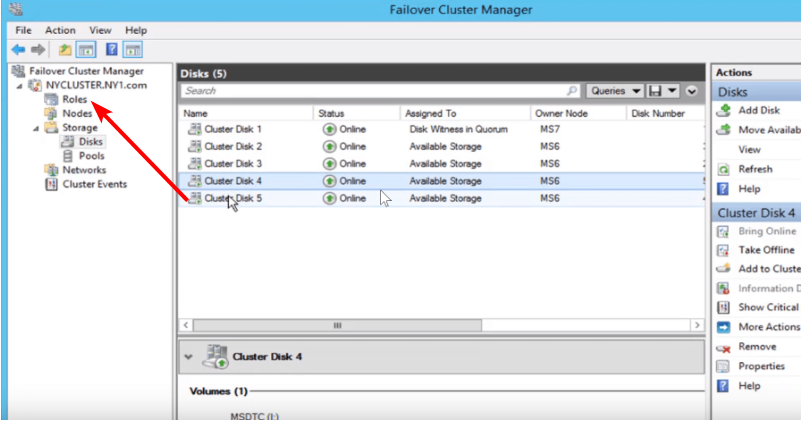The width and height of the screenshot is (801, 421).
Task: Click the save query disk icon
Action: coord(655,91)
